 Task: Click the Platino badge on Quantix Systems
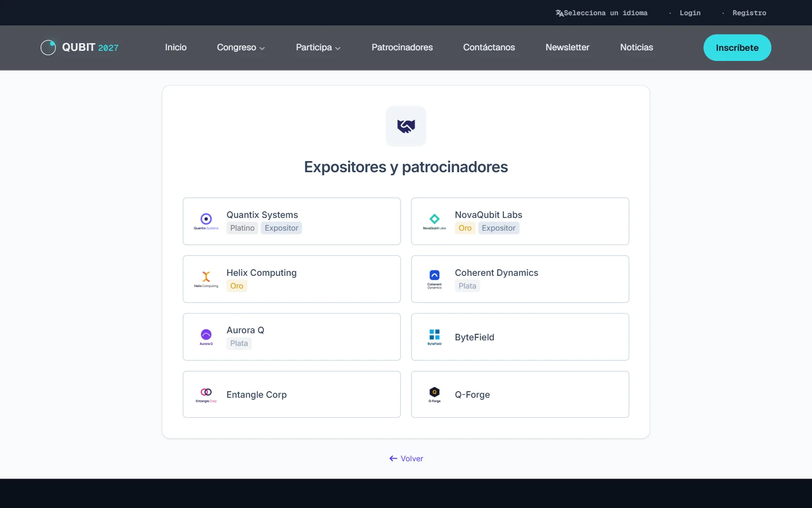click(242, 228)
